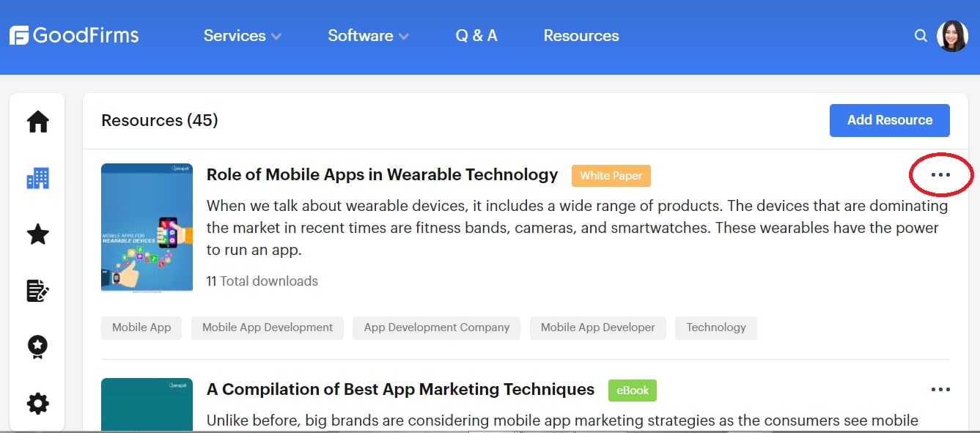The width and height of the screenshot is (980, 433).
Task: Select the company buildings icon in the sidebar
Action: click(x=37, y=177)
